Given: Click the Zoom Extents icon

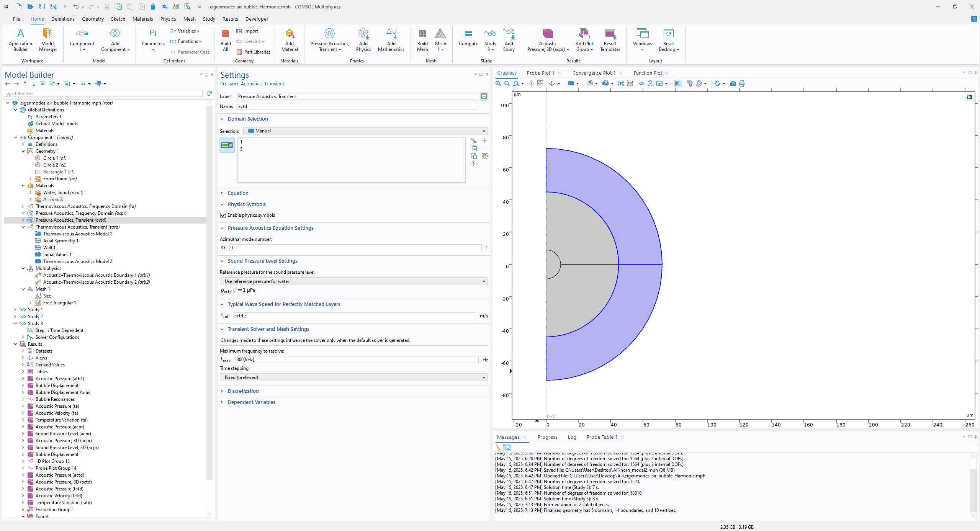Looking at the screenshot, I should tap(540, 83).
